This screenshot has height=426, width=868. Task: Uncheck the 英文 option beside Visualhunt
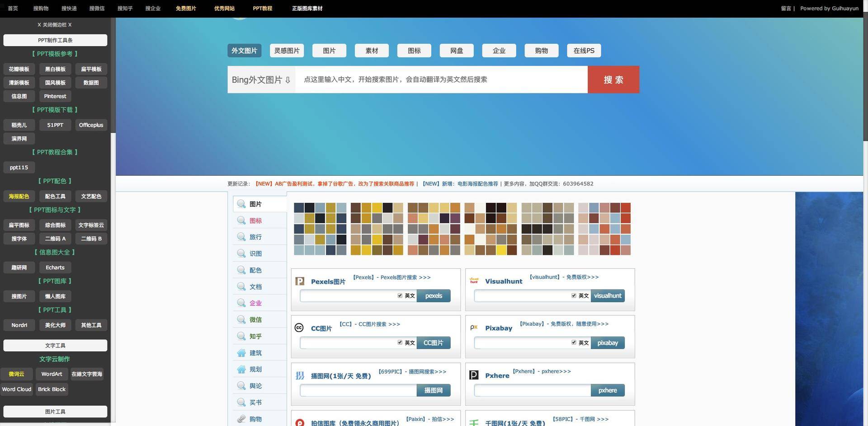574,295
